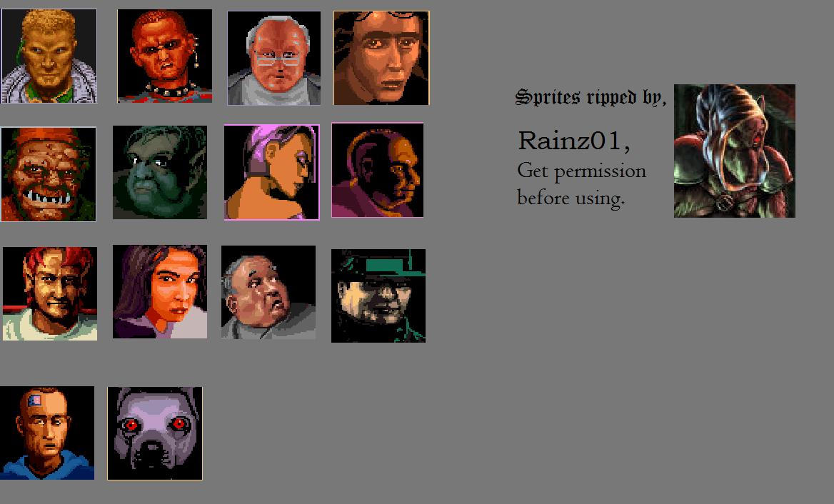Click the 'Sprites ripped by,' heading text
The width and height of the screenshot is (834, 504).
tap(591, 97)
